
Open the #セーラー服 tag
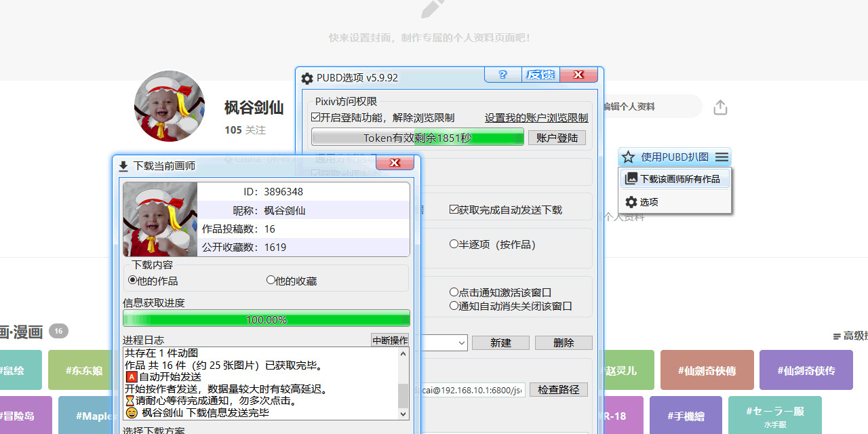click(775, 416)
